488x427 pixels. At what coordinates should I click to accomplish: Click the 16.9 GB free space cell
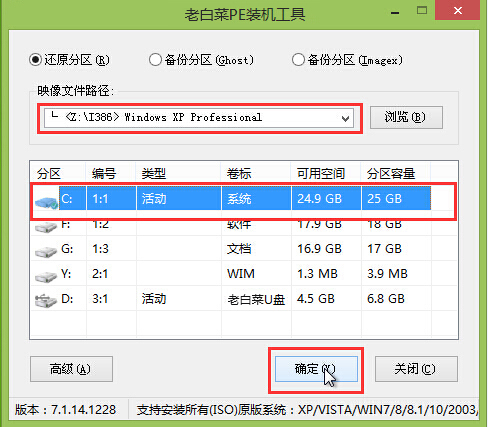(x=319, y=249)
